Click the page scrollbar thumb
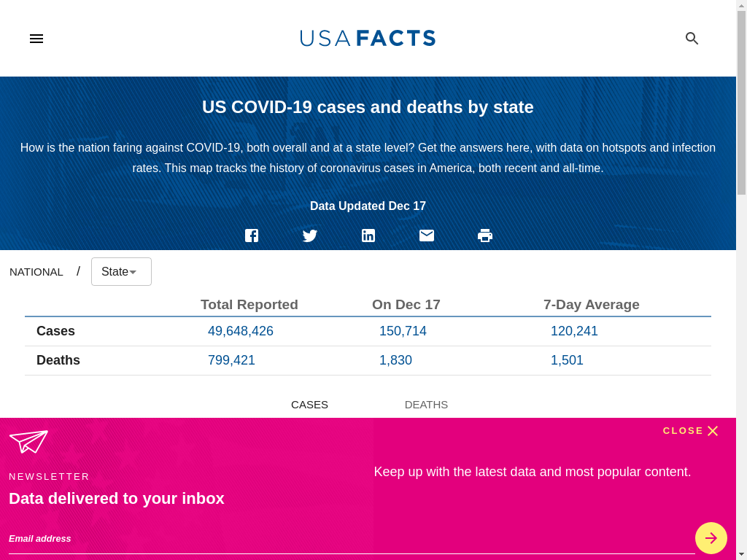 [741, 102]
